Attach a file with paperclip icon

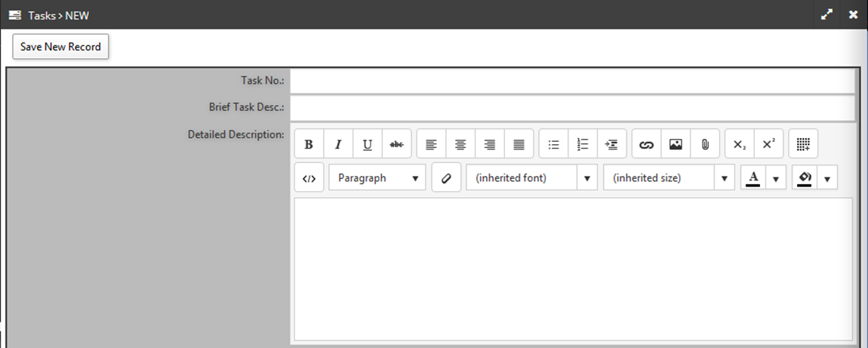pyautogui.click(x=705, y=144)
